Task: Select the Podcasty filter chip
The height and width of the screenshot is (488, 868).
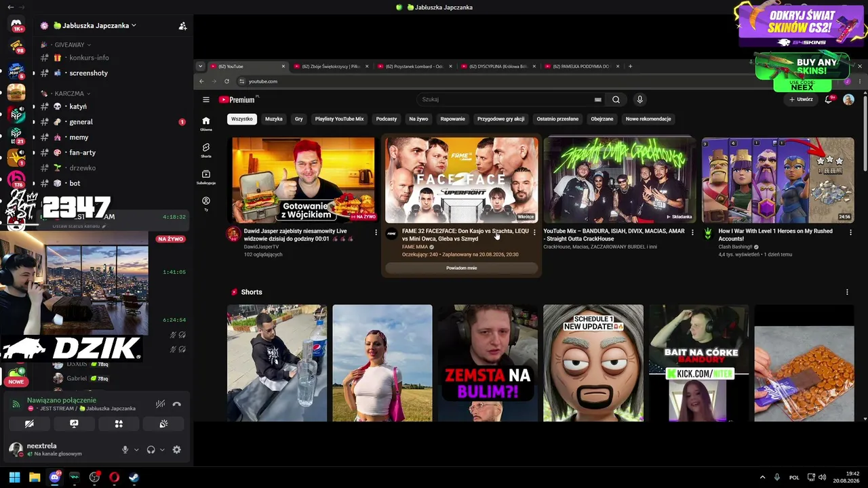Action: coord(387,119)
